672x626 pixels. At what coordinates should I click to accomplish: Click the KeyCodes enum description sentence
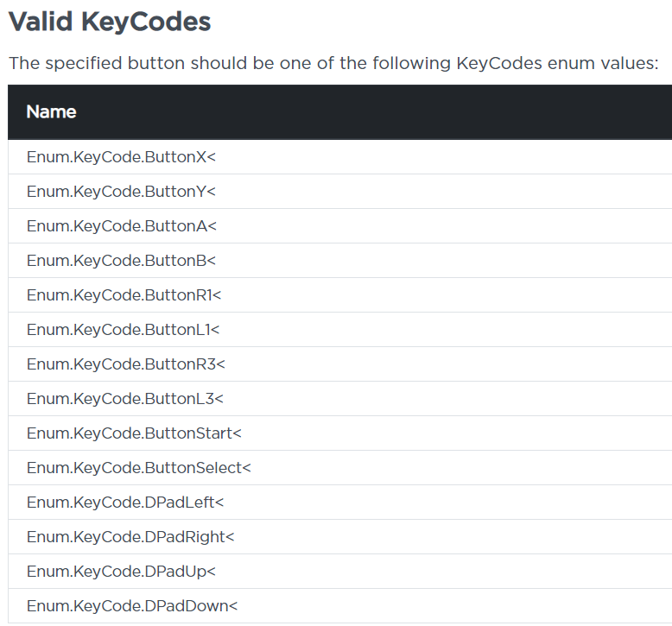(x=333, y=64)
